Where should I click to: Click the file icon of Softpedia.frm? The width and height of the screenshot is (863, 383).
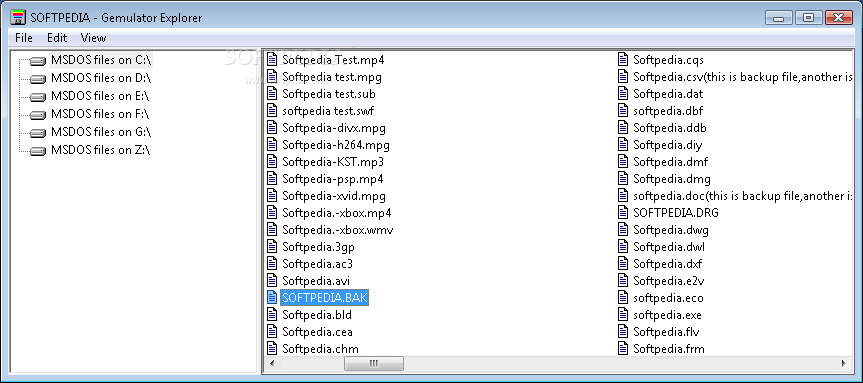pyautogui.click(x=623, y=348)
